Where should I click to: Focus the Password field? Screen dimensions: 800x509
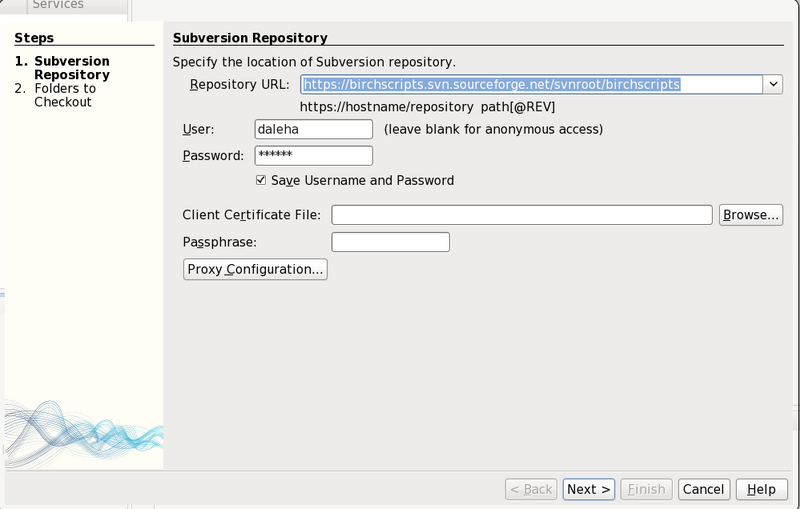tap(314, 155)
